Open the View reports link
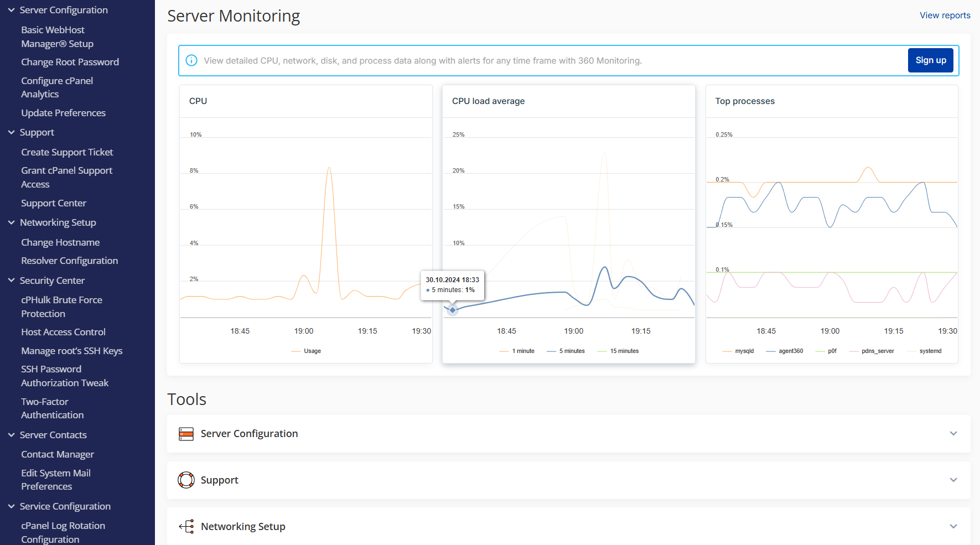This screenshot has height=545, width=980. click(x=945, y=15)
